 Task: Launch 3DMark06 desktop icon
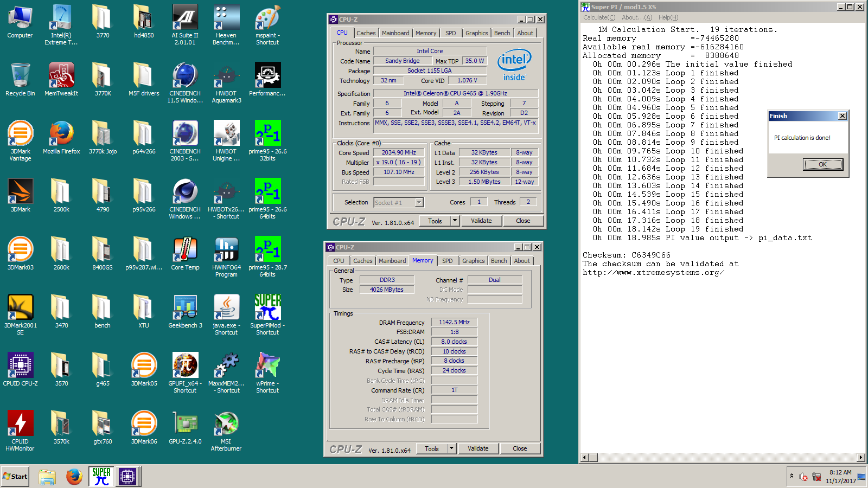click(144, 427)
